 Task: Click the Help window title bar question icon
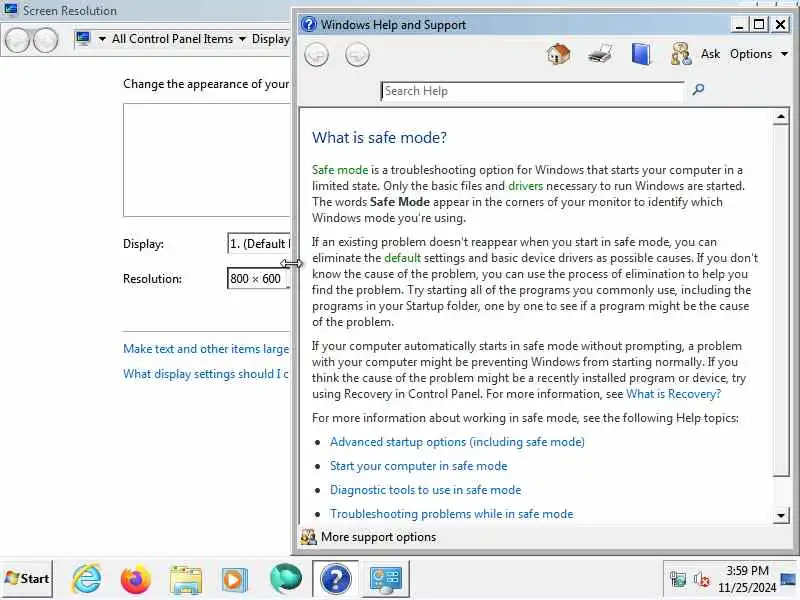tap(309, 24)
